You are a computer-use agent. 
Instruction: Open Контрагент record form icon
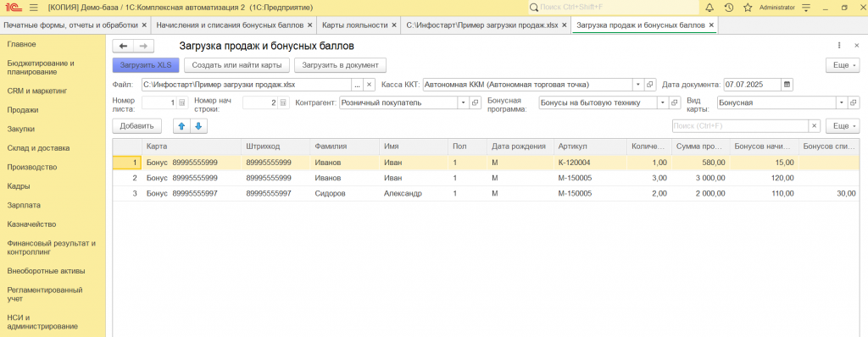[x=475, y=103]
